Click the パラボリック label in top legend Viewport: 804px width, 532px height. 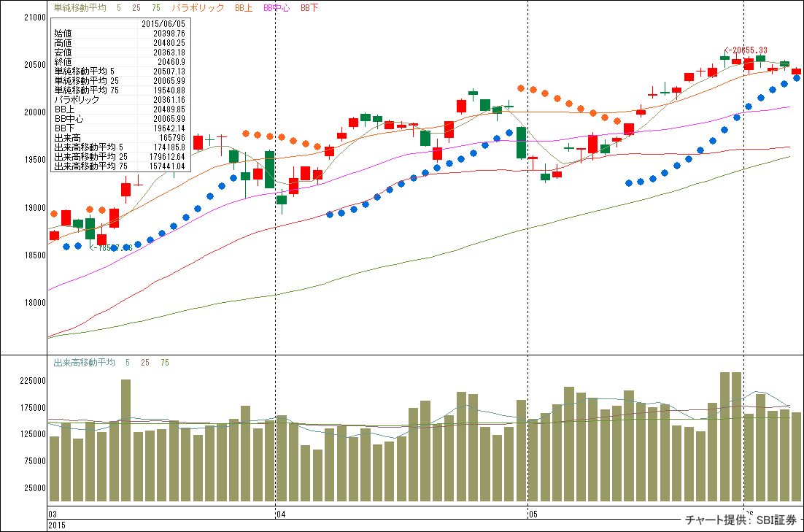[x=198, y=8]
